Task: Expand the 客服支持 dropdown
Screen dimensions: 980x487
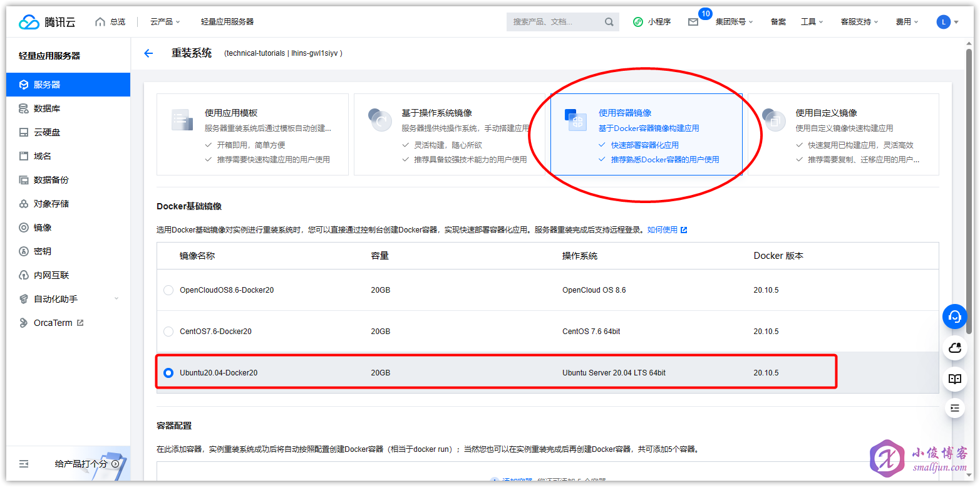Action: [x=860, y=22]
